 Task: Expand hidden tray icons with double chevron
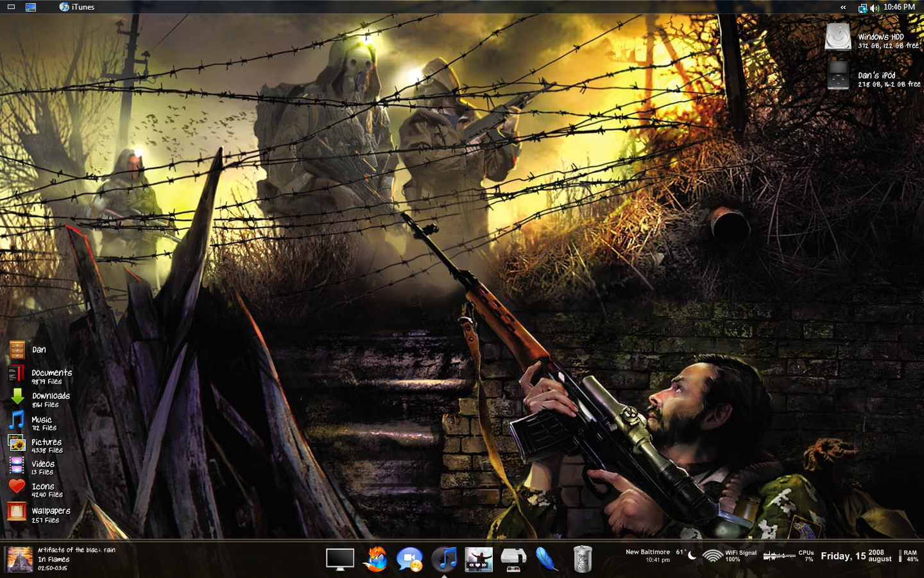coord(843,7)
